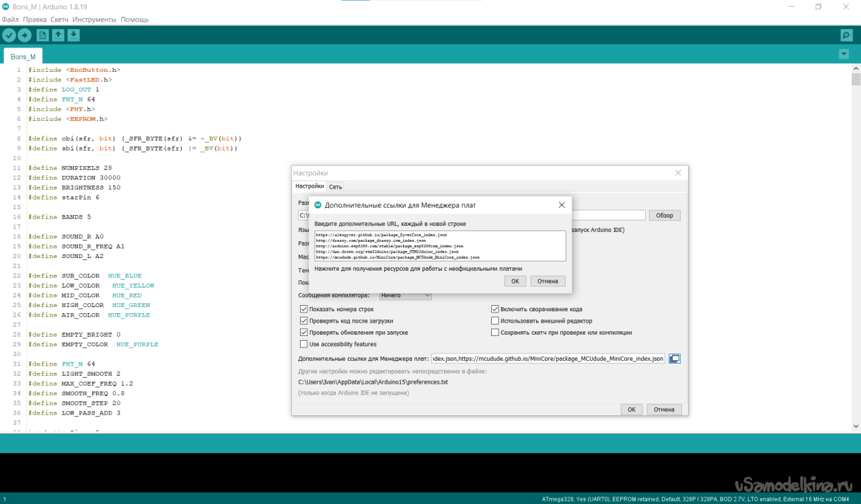This screenshot has width=861, height=504.
Task: Click inside the additional URLs text area
Action: pyautogui.click(x=440, y=245)
